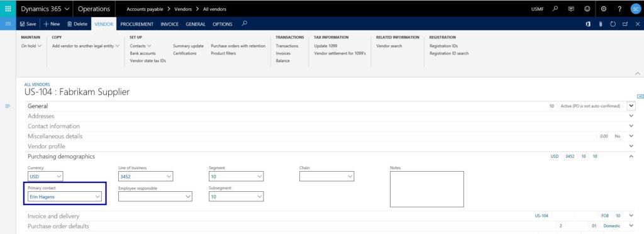Open the hamburger navigation menu

pos(8,24)
